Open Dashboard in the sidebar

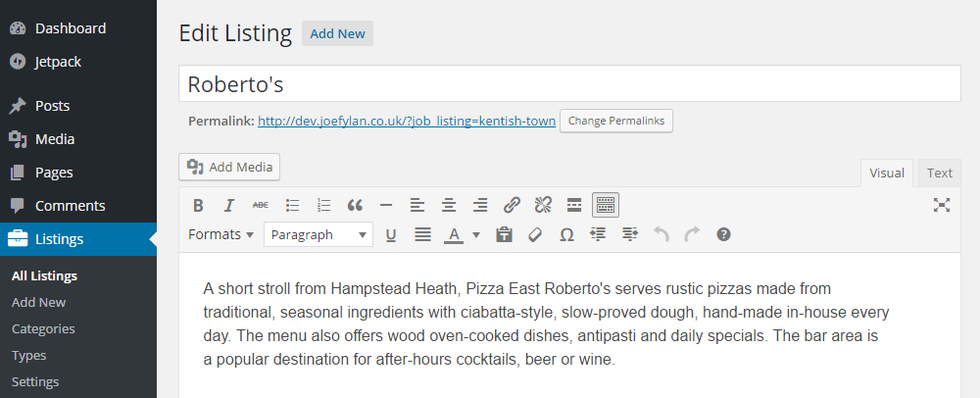[78, 28]
